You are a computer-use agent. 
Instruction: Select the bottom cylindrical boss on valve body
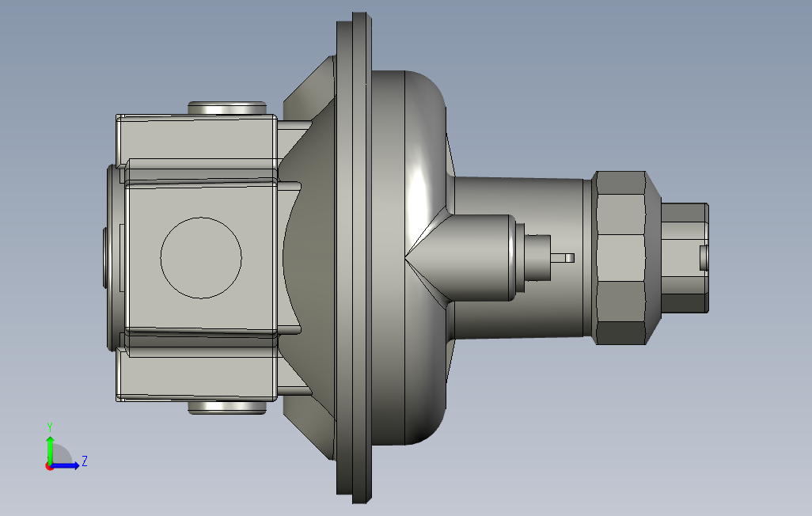click(x=227, y=408)
